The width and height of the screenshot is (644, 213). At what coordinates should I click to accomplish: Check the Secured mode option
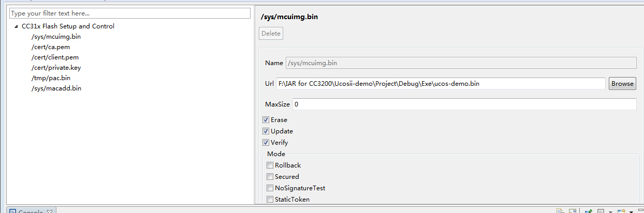coord(270,177)
